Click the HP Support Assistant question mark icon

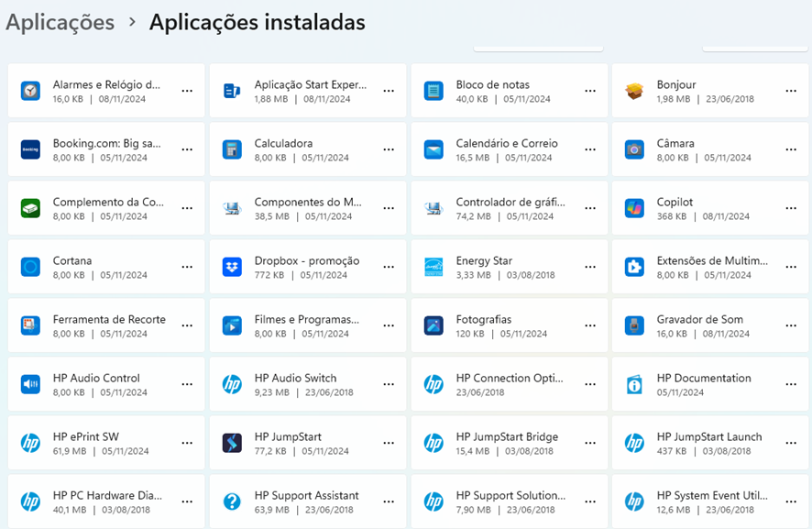(232, 501)
